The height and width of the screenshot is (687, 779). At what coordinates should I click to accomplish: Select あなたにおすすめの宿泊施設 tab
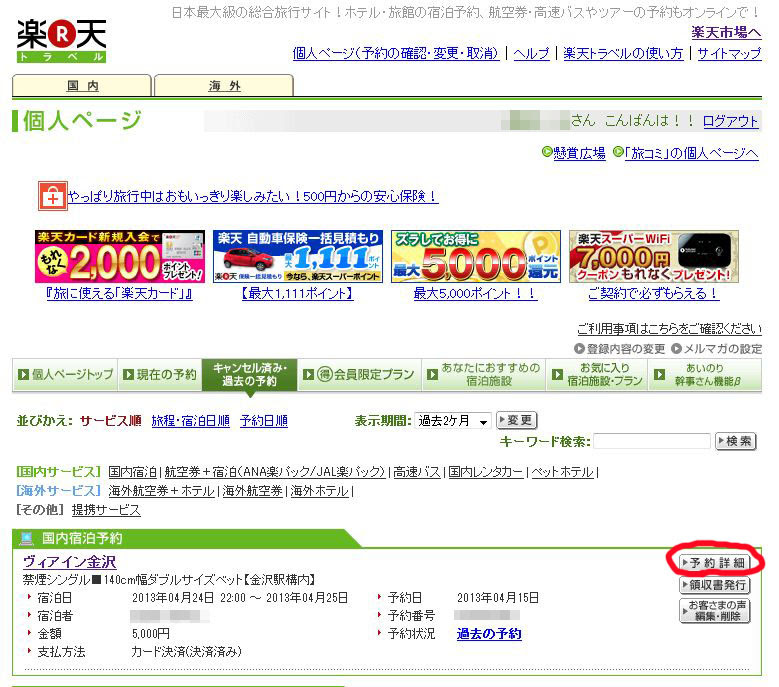[483, 375]
